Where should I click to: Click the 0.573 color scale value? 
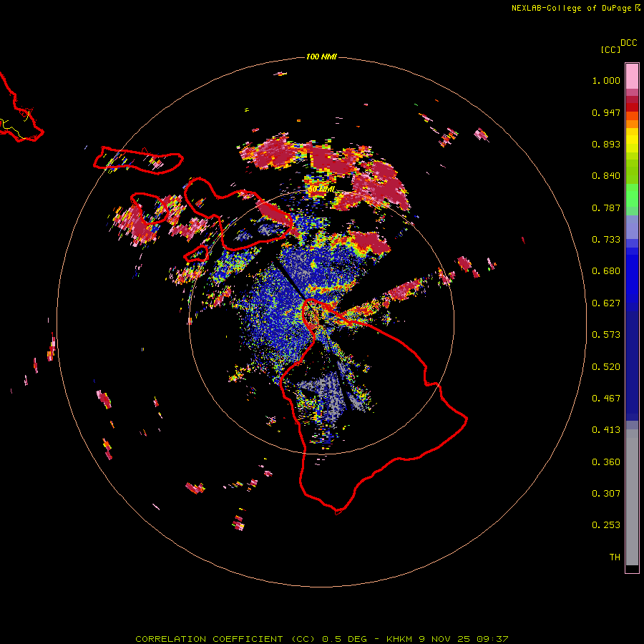coord(606,335)
